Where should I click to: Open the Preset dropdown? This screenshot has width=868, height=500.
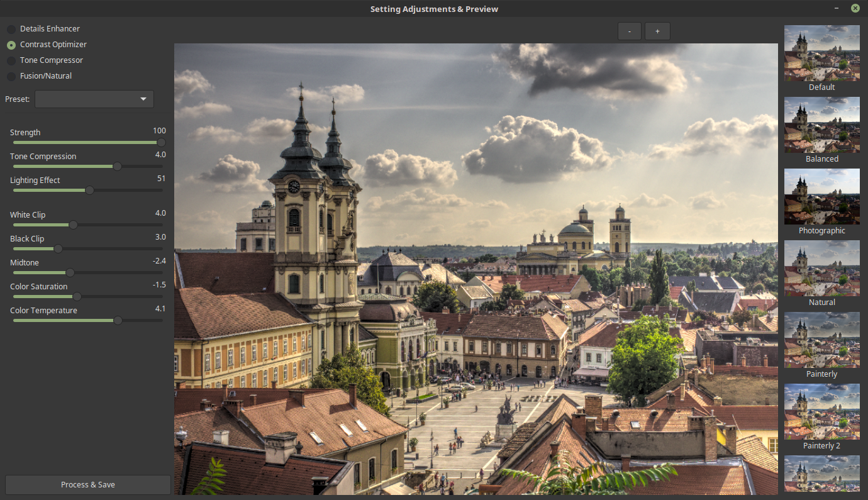coord(94,99)
